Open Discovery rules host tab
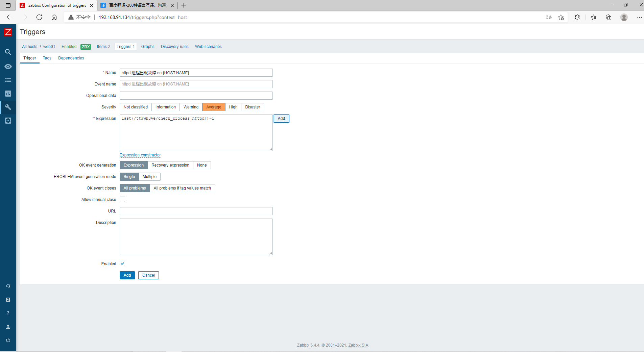This screenshot has height=352, width=644. click(x=175, y=47)
